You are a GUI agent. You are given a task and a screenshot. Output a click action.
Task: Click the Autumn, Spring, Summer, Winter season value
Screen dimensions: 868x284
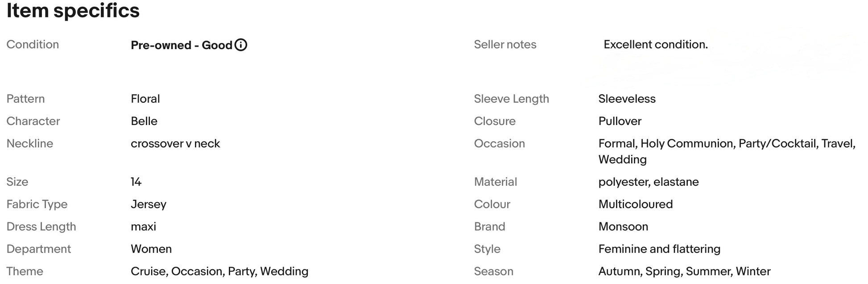[x=684, y=271]
